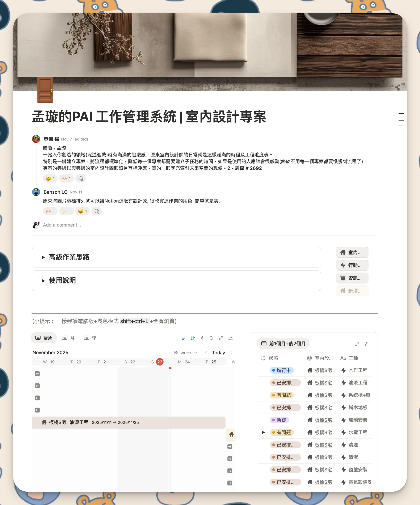The width and height of the screenshot is (420, 505).
Task: Switch to the 季 timeline tab
Action: tap(91, 338)
